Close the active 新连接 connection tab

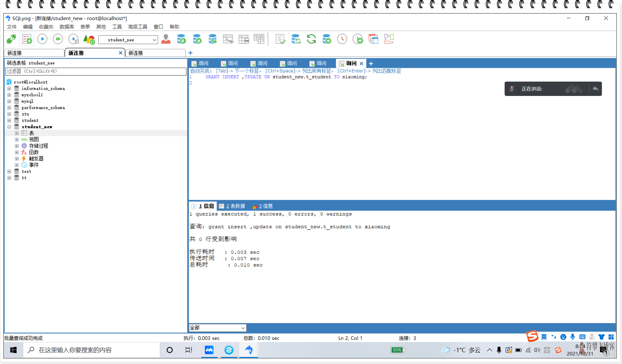point(121,53)
